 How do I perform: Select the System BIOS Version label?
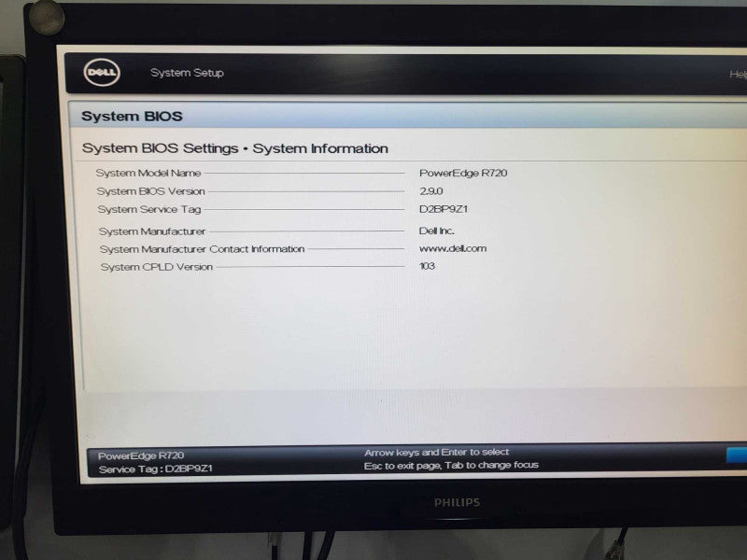[x=151, y=191]
